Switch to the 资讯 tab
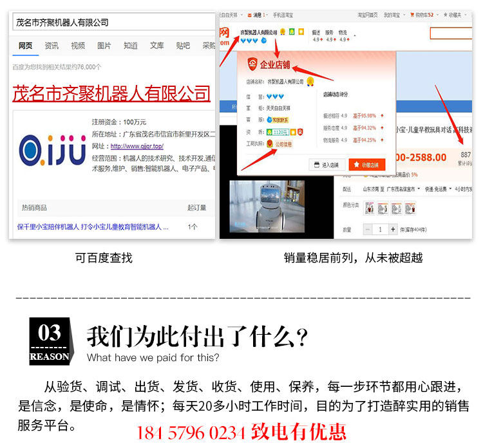Screen dimensions: 483x448 click(x=52, y=46)
